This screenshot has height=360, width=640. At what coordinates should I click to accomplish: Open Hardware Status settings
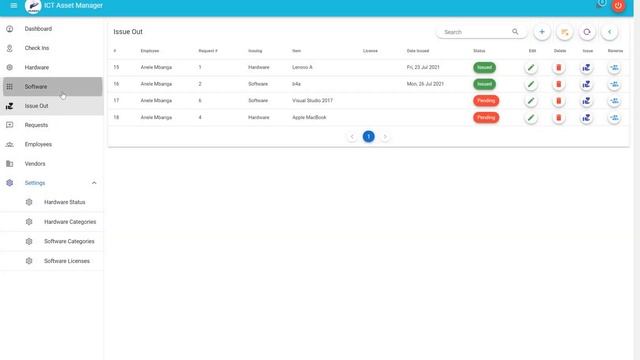[52, 202]
